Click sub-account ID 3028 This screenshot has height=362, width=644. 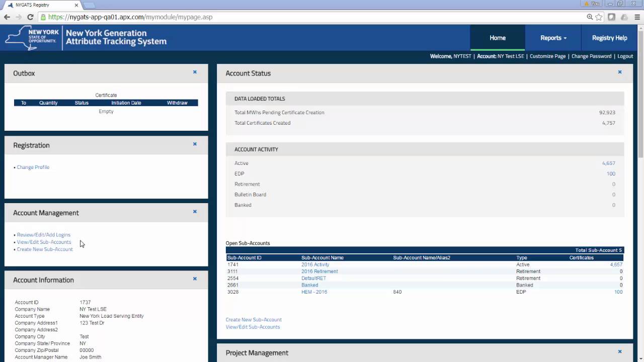232,292
